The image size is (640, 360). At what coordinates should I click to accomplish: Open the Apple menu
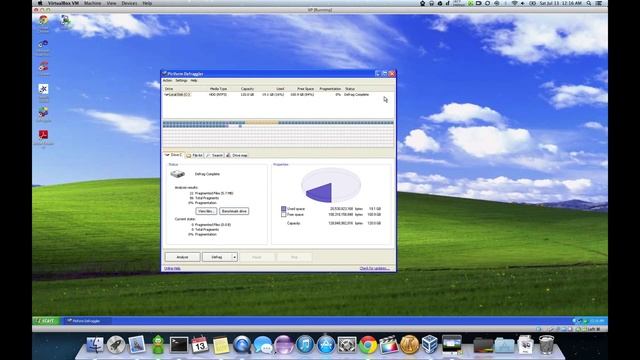[x=40, y=3]
